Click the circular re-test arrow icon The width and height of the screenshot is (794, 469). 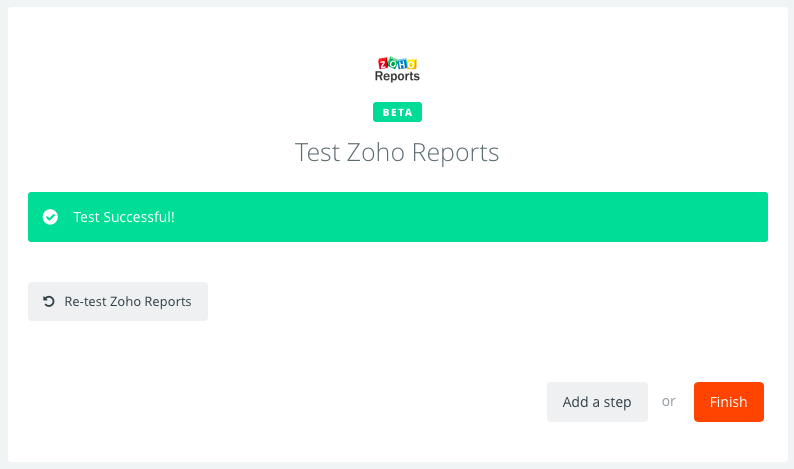pyautogui.click(x=49, y=301)
